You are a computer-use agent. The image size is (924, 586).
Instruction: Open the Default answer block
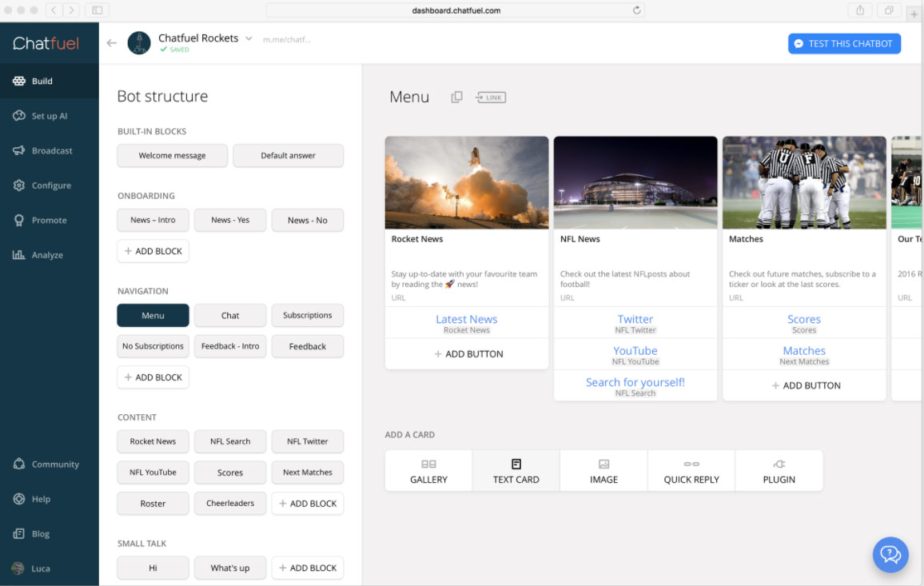289,156
